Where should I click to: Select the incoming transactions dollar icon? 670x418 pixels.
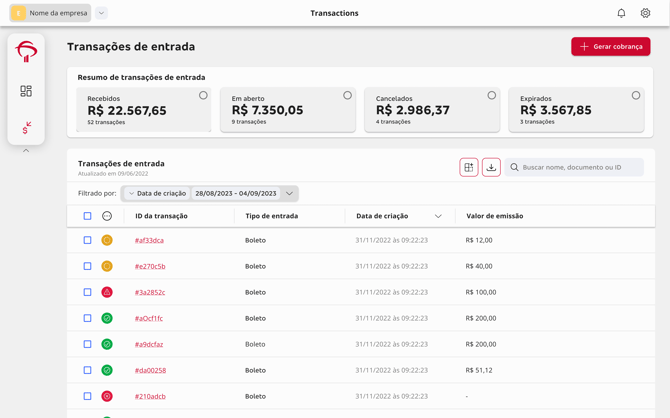[26, 128]
